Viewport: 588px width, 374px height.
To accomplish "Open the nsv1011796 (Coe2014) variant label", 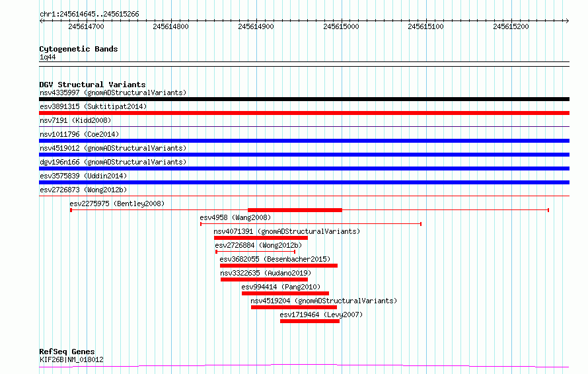I will click(79, 134).
